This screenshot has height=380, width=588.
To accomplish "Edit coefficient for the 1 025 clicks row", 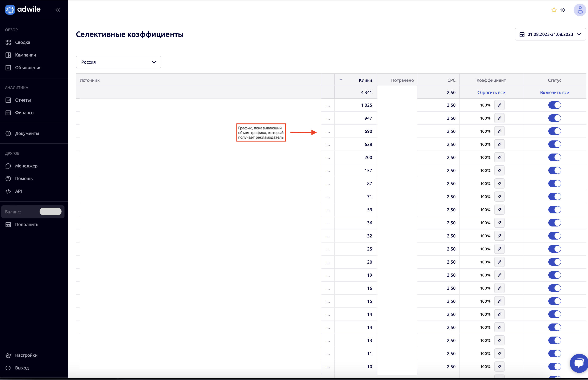I will [499, 105].
